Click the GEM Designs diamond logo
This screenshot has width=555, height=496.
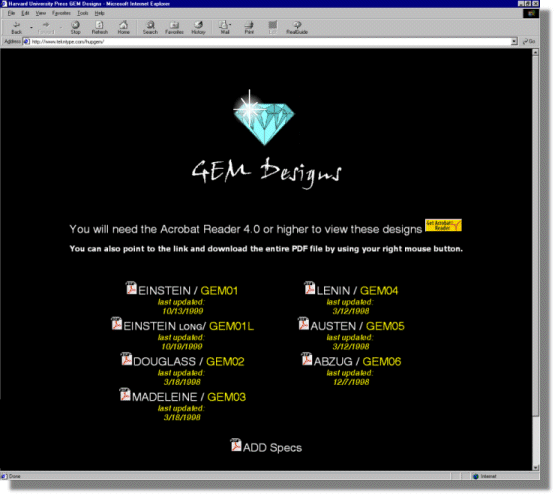[264, 118]
